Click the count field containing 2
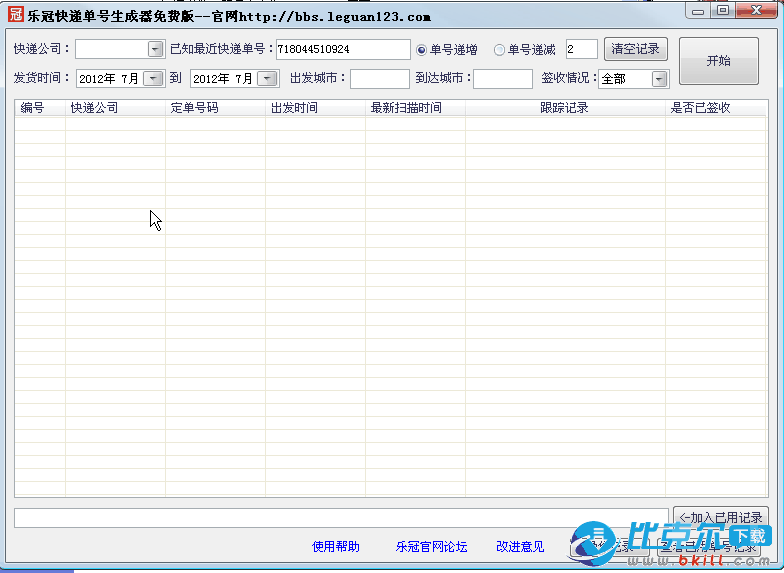The height and width of the screenshot is (573, 784). click(582, 49)
